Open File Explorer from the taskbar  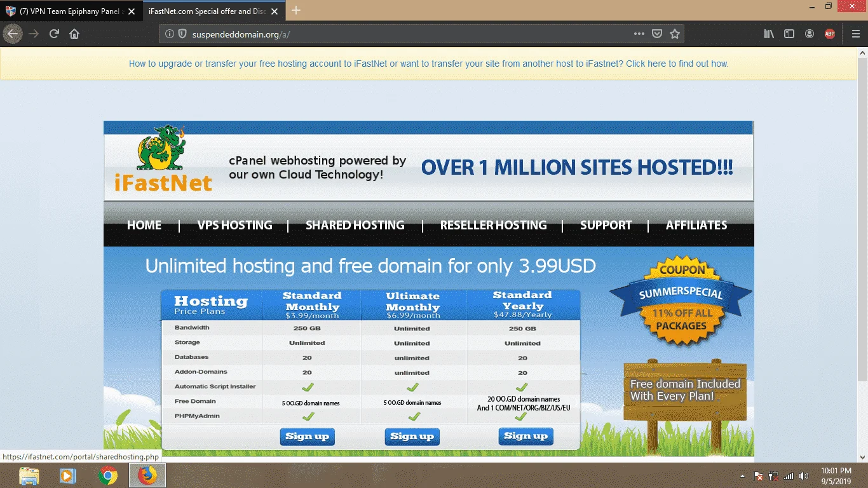[x=29, y=475]
